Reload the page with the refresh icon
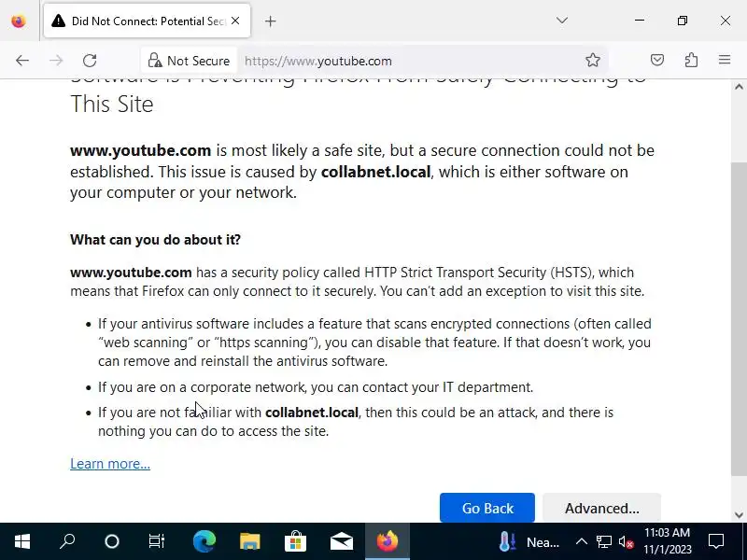 [x=90, y=61]
